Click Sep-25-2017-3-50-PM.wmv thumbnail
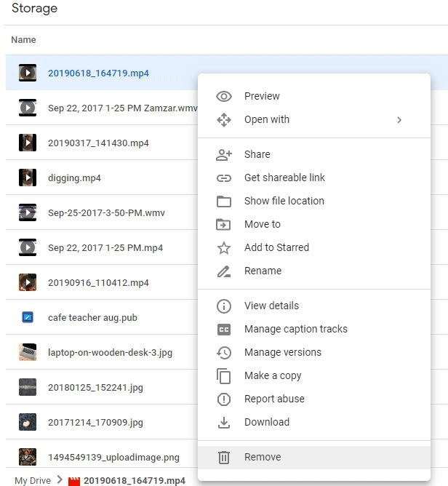This screenshot has height=486, width=448. click(x=28, y=212)
